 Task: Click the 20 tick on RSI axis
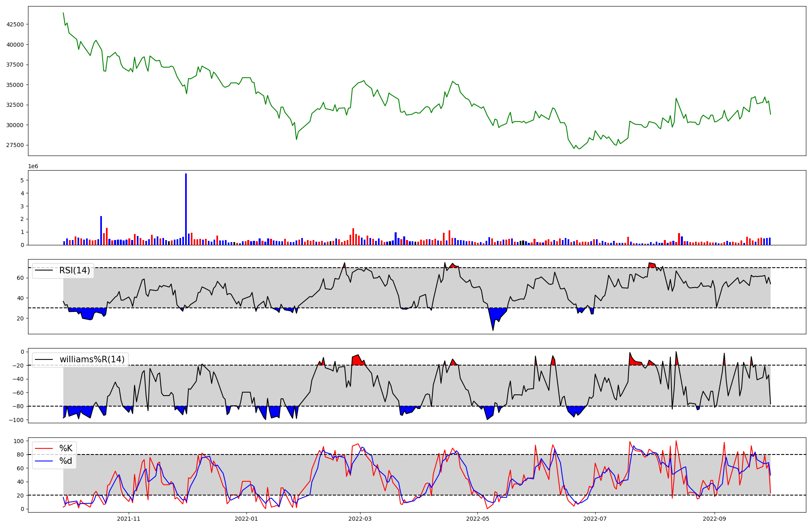pyautogui.click(x=20, y=319)
